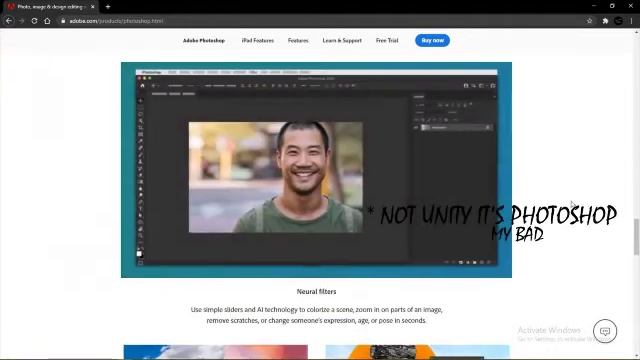The width and height of the screenshot is (640, 360).
Task: View site info via padlock icon
Action: point(63,21)
